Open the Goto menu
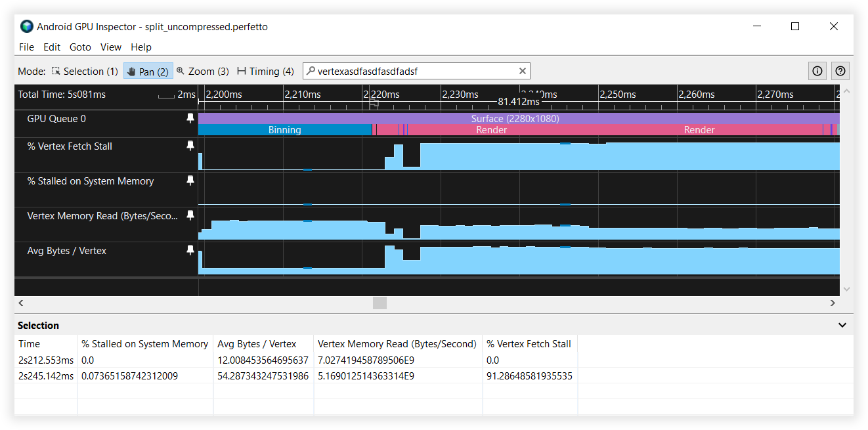 pos(80,47)
